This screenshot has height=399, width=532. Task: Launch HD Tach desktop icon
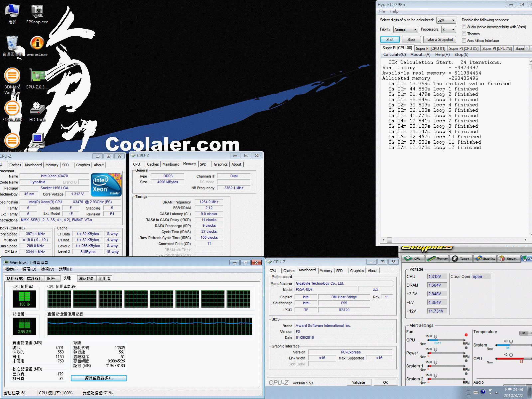pyautogui.click(x=37, y=111)
